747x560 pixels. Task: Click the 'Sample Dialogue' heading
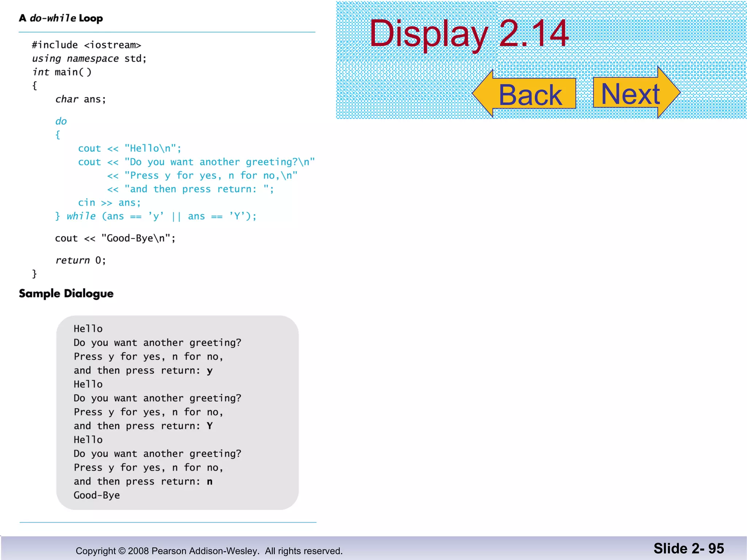tap(66, 294)
